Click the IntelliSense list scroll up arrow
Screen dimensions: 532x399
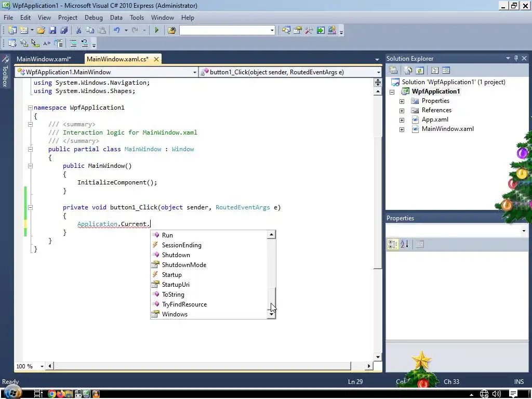pyautogui.click(x=271, y=234)
